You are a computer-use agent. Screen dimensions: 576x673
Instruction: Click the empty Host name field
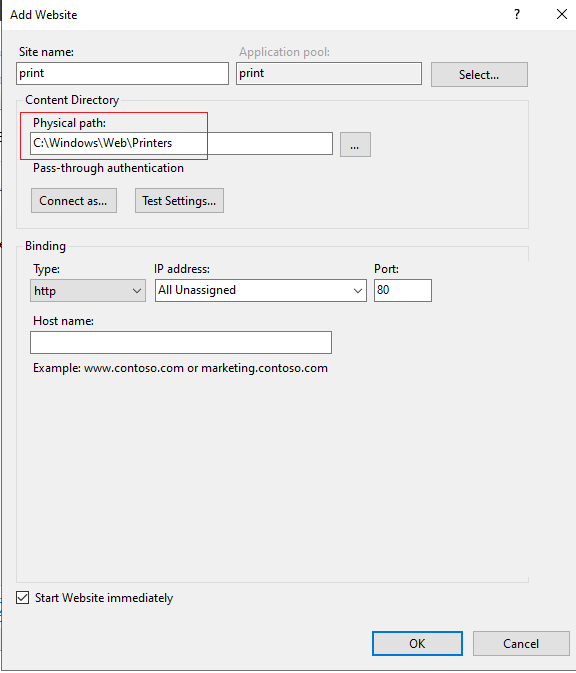181,343
